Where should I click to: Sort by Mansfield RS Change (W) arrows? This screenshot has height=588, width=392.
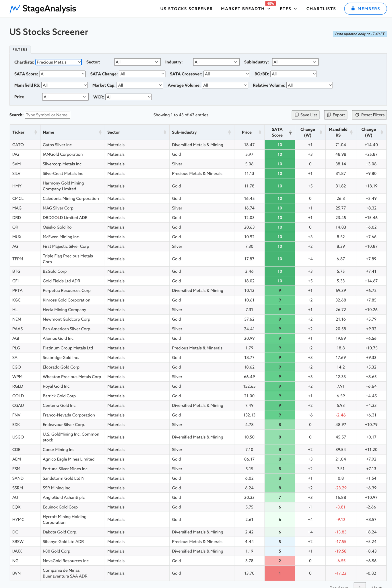point(382,132)
